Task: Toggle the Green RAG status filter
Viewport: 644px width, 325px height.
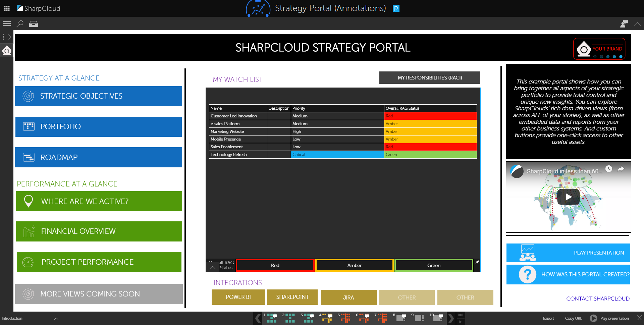Action: click(433, 265)
